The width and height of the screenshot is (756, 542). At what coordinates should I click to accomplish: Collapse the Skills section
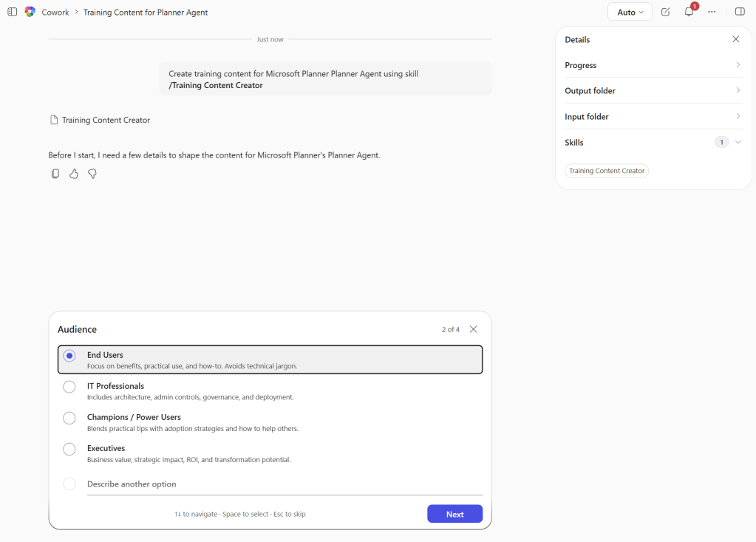pyautogui.click(x=738, y=142)
